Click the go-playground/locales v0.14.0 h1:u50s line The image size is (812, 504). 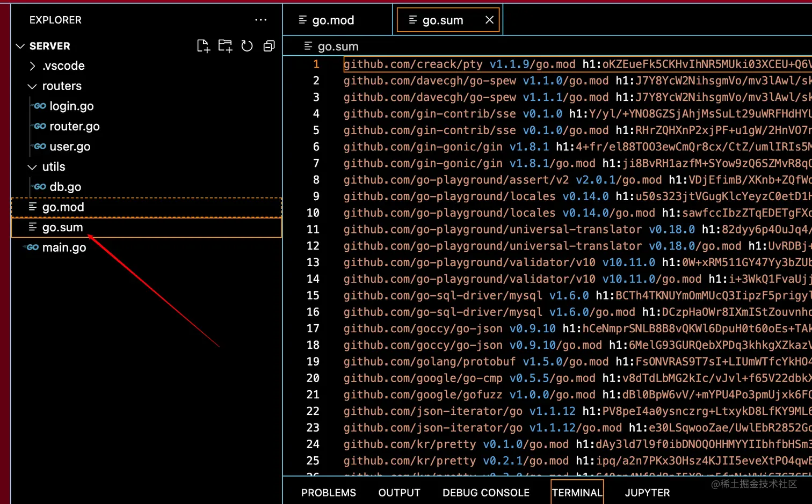pyautogui.click(x=577, y=196)
